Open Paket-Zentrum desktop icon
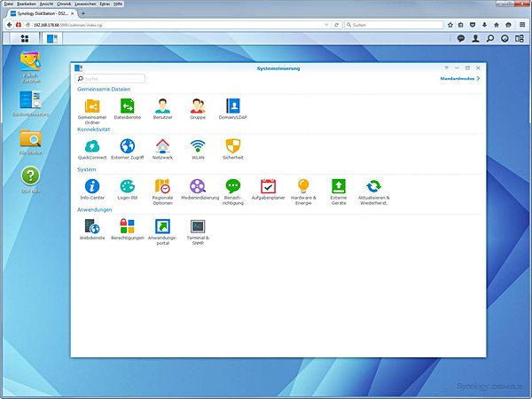Image resolution: width=532 pixels, height=399 pixels. pyautogui.click(x=30, y=66)
